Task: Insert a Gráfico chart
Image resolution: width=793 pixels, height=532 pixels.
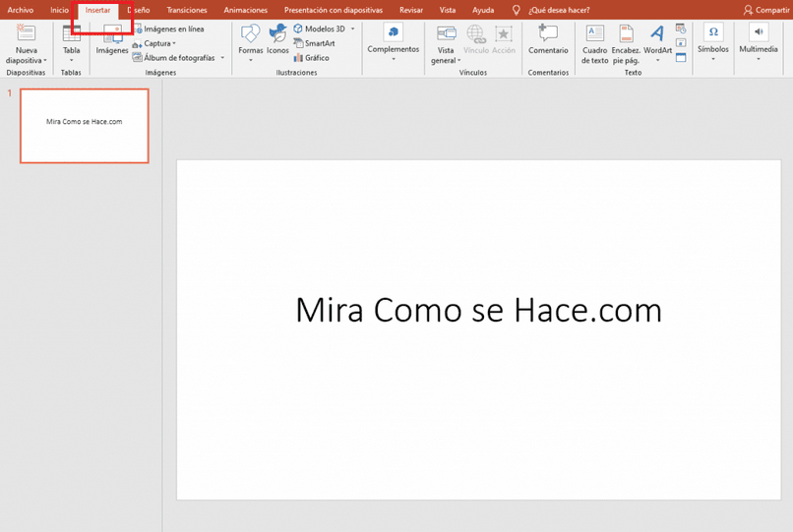Action: point(312,58)
